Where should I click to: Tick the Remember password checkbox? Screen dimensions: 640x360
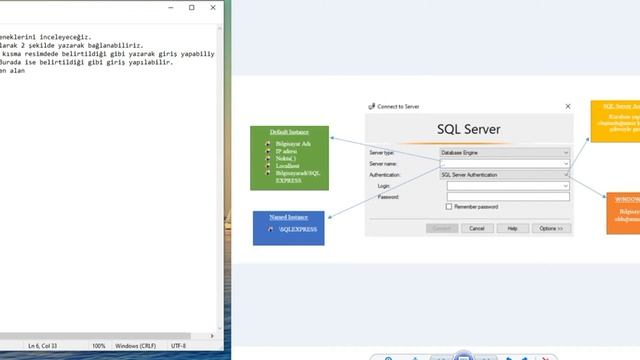[x=449, y=207]
